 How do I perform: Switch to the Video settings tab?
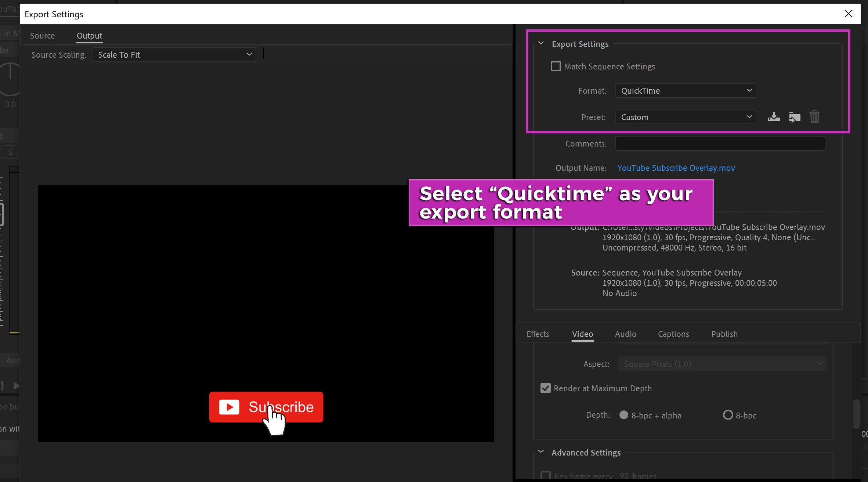582,334
